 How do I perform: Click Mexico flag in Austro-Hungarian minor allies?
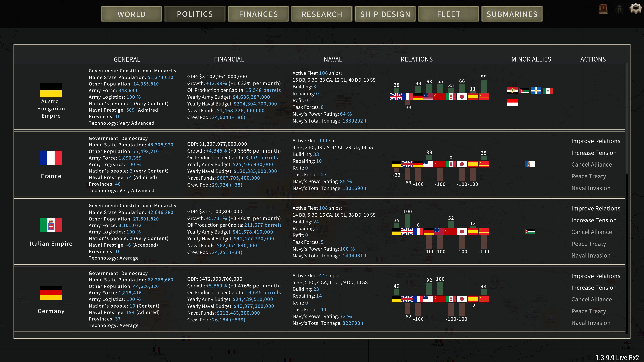coord(548,91)
